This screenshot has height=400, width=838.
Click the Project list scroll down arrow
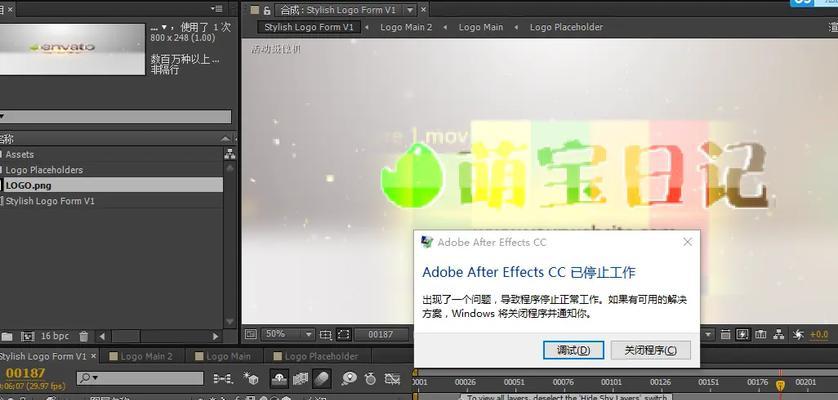coord(230,322)
